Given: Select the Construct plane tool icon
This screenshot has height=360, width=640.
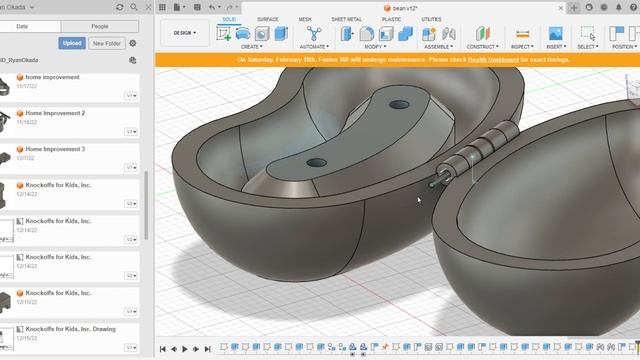Looking at the screenshot, I should (x=482, y=33).
